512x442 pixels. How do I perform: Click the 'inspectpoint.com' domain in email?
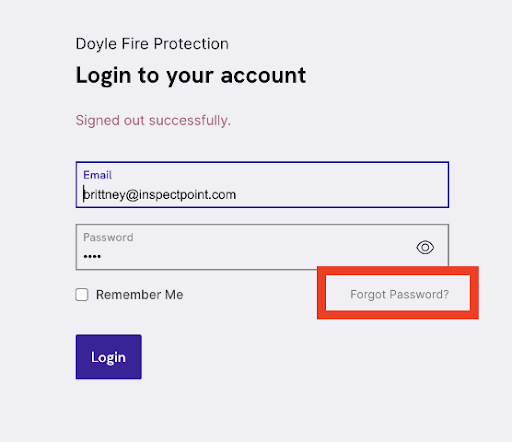[187, 195]
